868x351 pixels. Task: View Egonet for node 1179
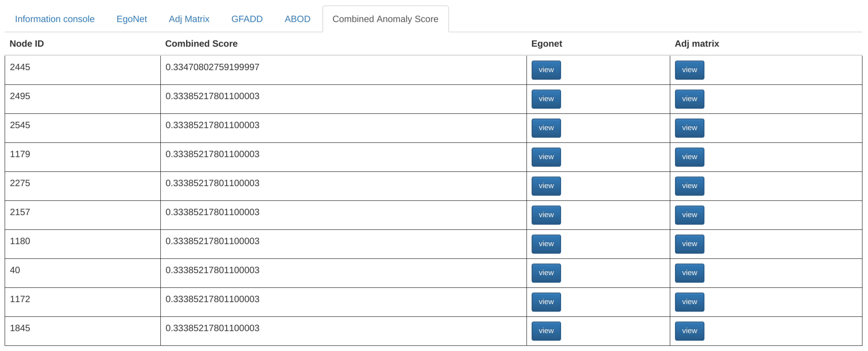[546, 157]
